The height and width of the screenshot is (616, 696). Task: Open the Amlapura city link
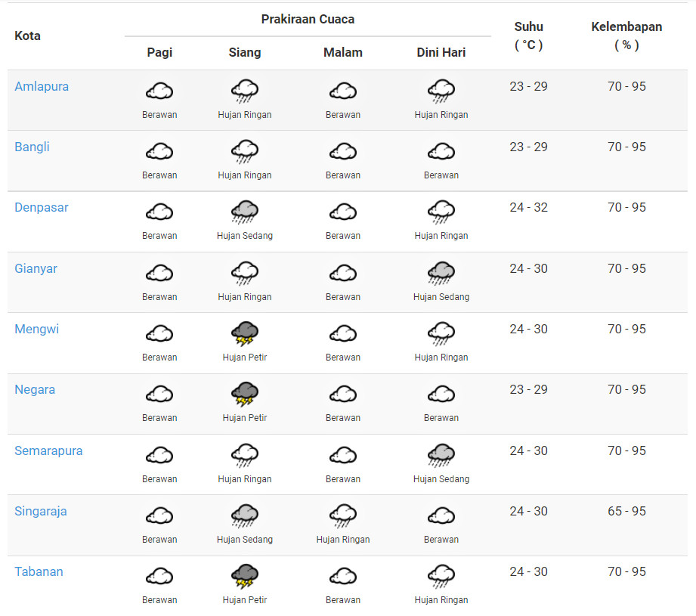click(42, 86)
